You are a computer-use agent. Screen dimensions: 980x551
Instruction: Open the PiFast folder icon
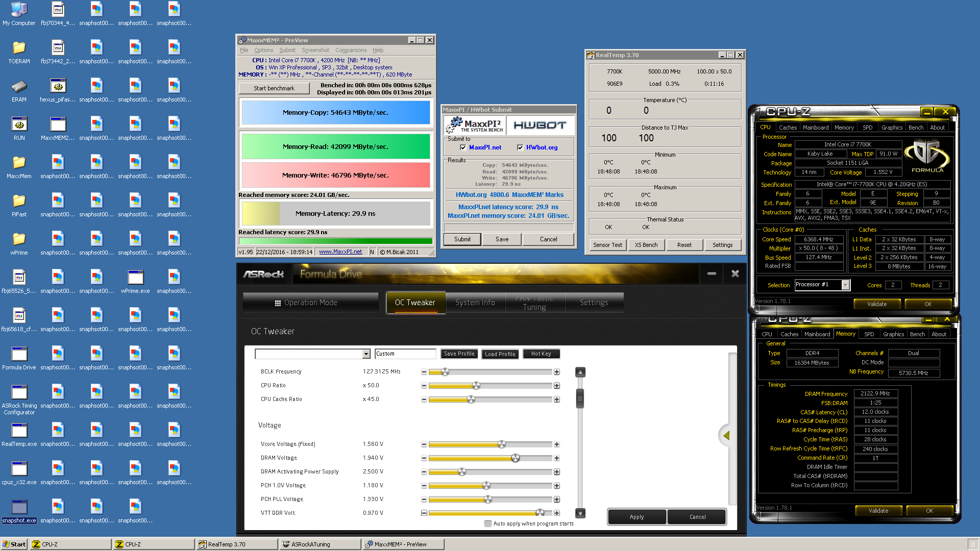19,205
